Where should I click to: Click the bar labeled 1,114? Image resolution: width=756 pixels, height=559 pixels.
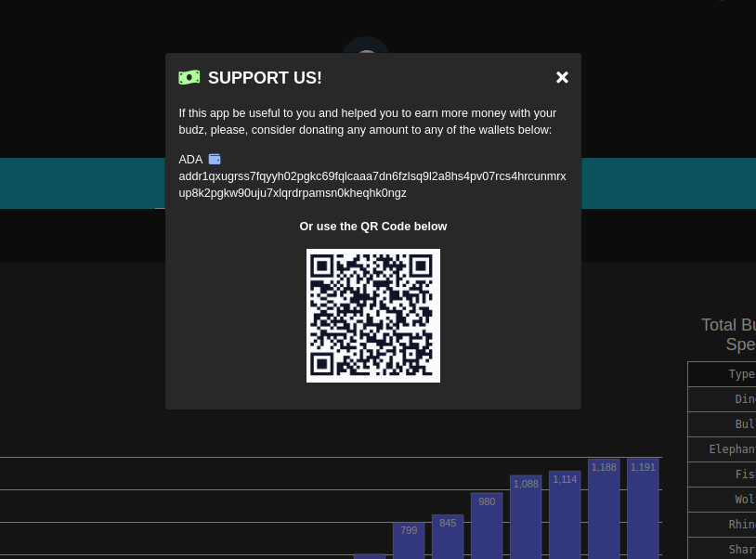(565, 515)
